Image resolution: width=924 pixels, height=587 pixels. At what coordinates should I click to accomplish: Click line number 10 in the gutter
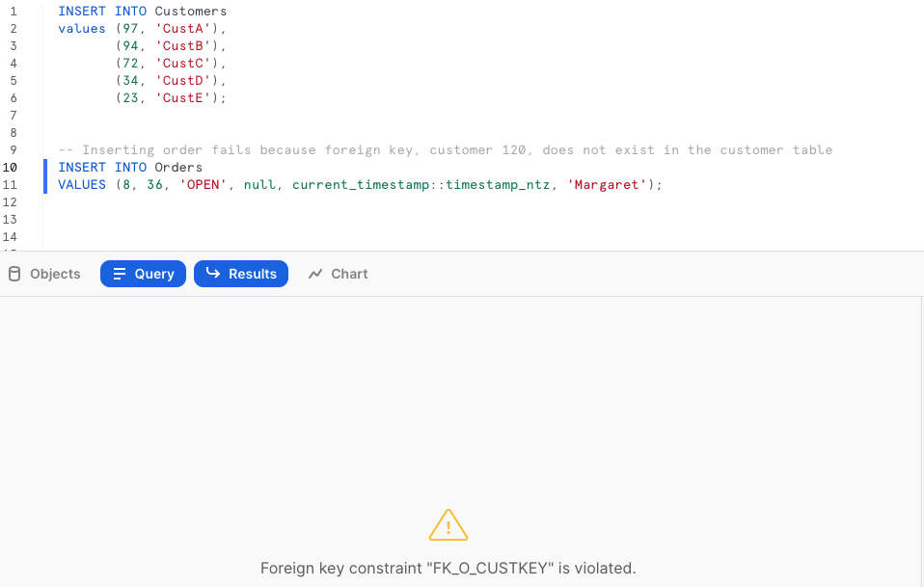10,167
